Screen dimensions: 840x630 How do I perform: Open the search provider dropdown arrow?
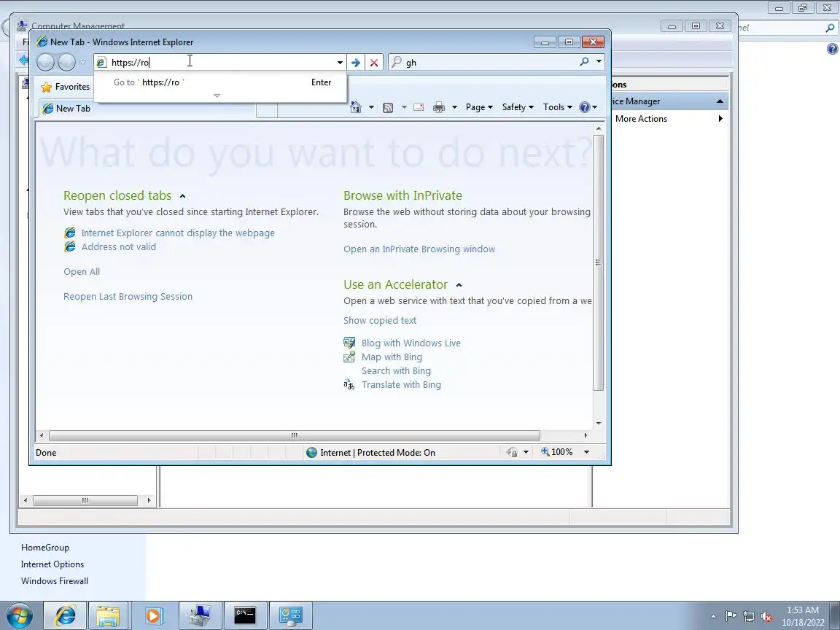coord(599,61)
